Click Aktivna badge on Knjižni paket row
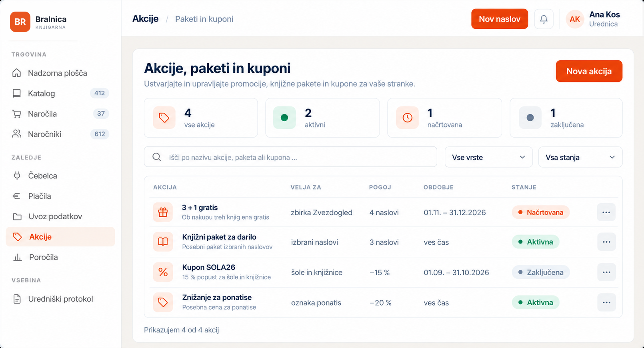Viewport: 644px width, 348px height. pyautogui.click(x=535, y=242)
